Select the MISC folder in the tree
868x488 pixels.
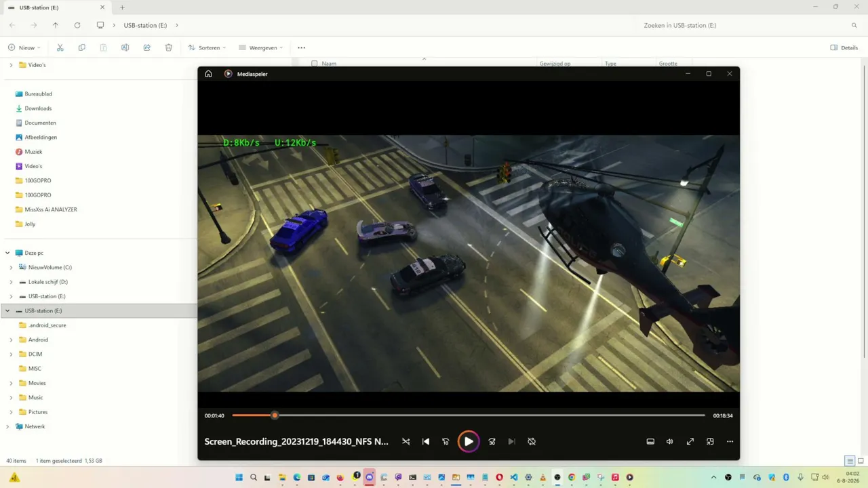tap(35, 369)
